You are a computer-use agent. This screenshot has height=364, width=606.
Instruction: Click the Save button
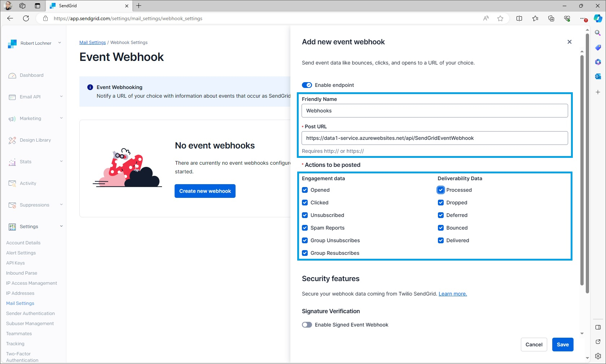point(563,345)
